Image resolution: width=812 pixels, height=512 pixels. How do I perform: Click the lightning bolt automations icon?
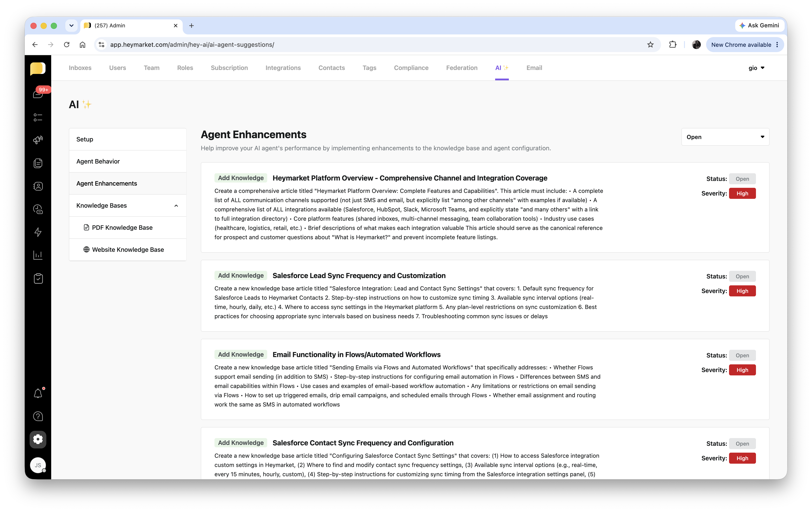pyautogui.click(x=38, y=232)
